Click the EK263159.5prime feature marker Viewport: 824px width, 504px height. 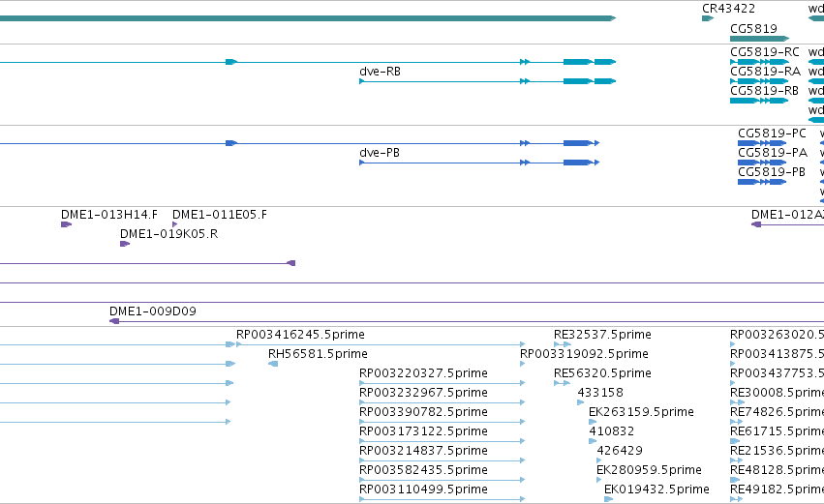(x=593, y=422)
